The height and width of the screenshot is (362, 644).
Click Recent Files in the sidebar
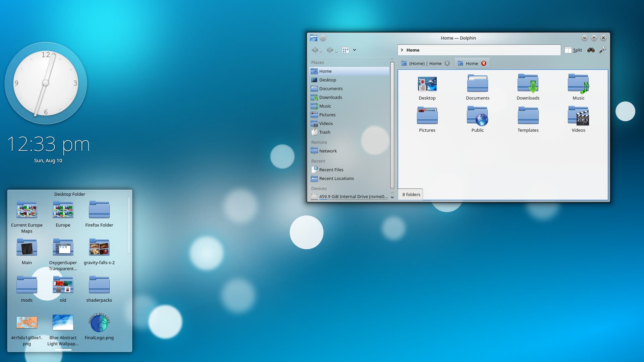coord(331,170)
